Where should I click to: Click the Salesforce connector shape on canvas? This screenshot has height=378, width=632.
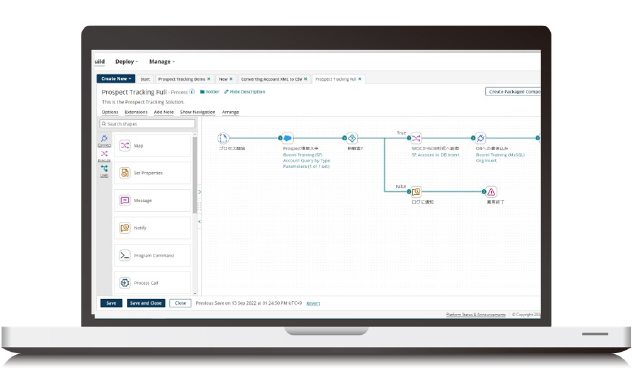point(287,138)
